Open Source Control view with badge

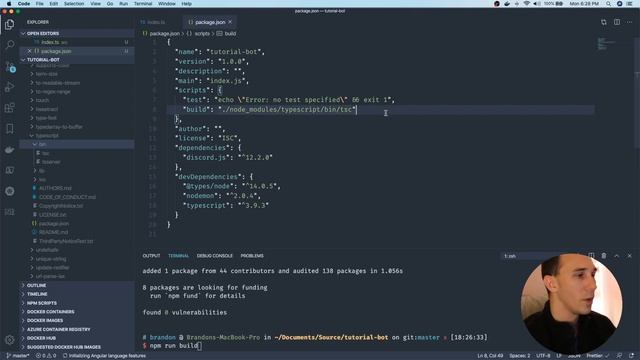pos(10,67)
